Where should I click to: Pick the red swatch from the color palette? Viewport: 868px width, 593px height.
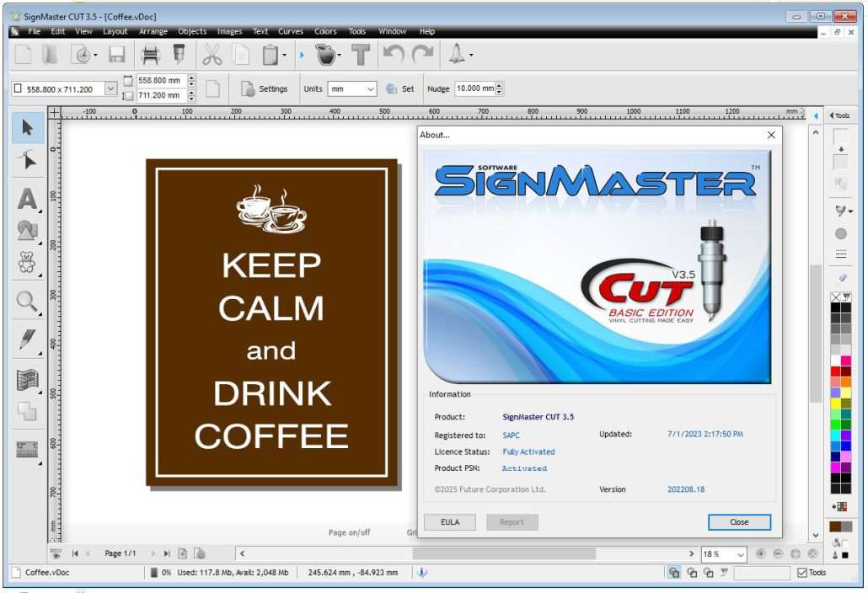coord(834,371)
